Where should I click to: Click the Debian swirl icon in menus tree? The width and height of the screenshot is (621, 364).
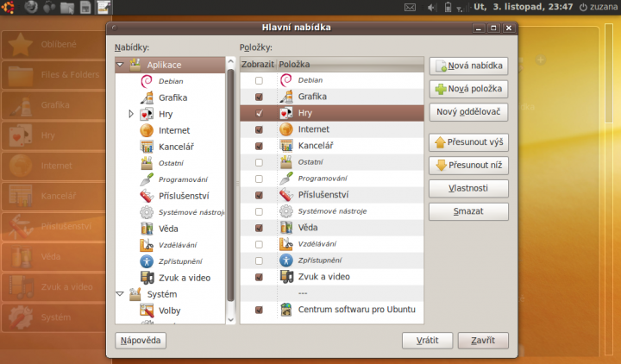pos(147,81)
